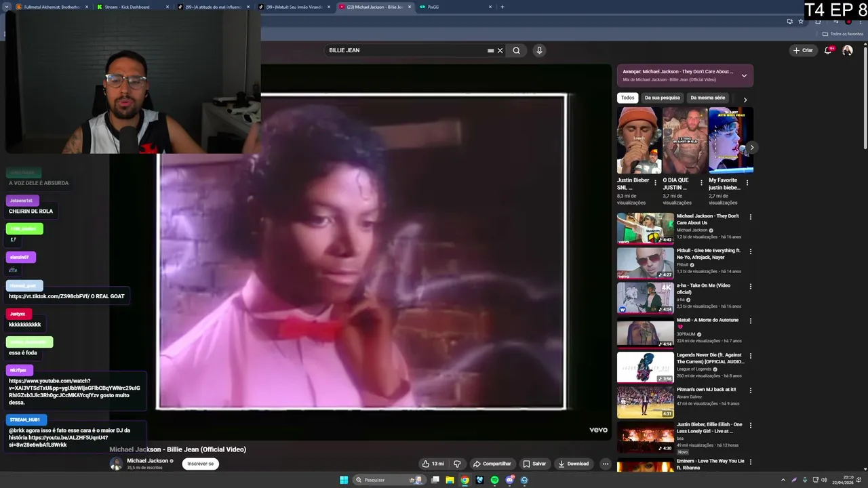Open options for Justin Bieber, Billie Eilish video
The image size is (868, 488).
pyautogui.click(x=750, y=425)
